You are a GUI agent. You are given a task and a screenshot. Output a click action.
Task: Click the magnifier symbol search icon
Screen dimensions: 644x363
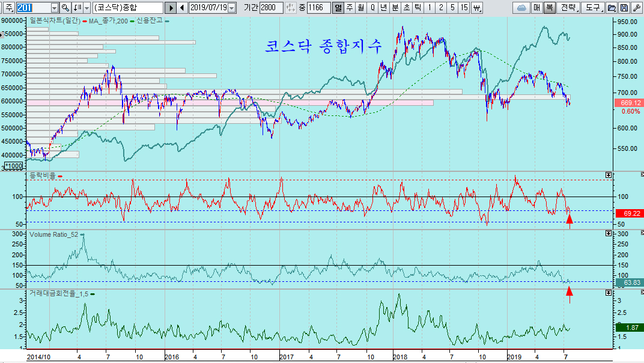tap(65, 8)
